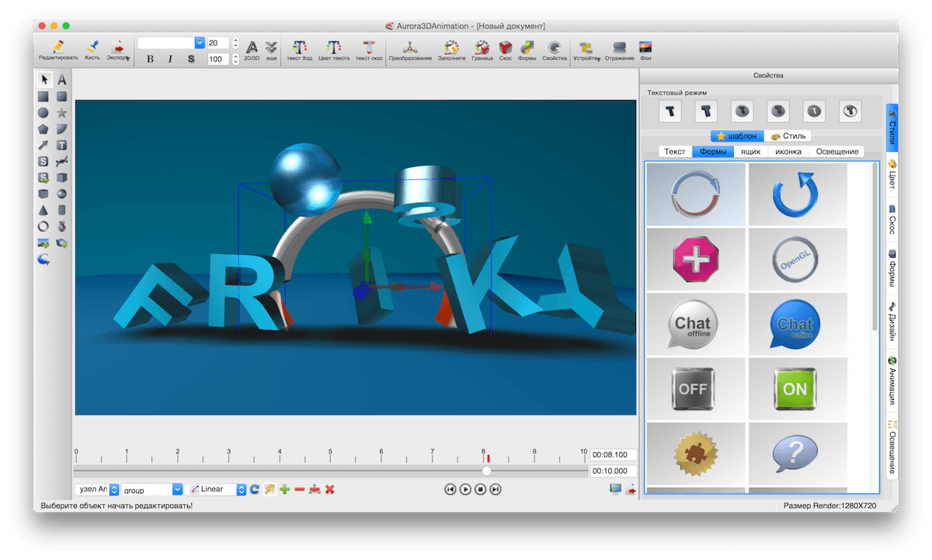Choose the second text mode button

706,111
